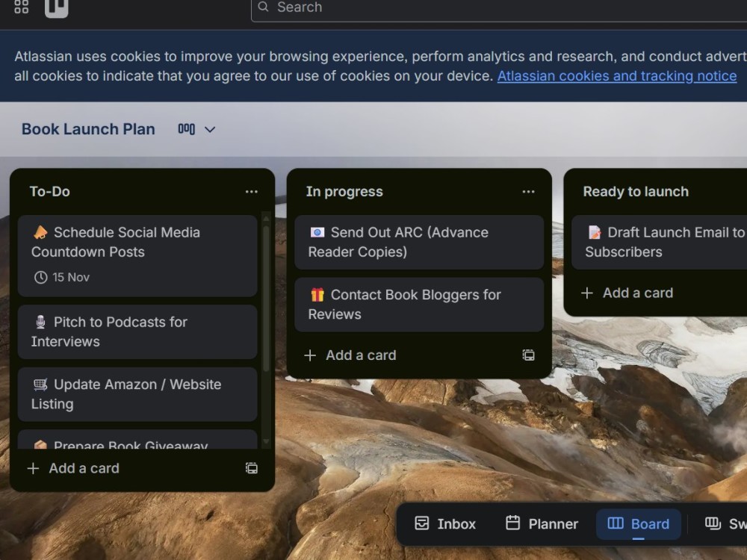Click the Ready to launch list title
The image size is (747, 560).
point(636,191)
